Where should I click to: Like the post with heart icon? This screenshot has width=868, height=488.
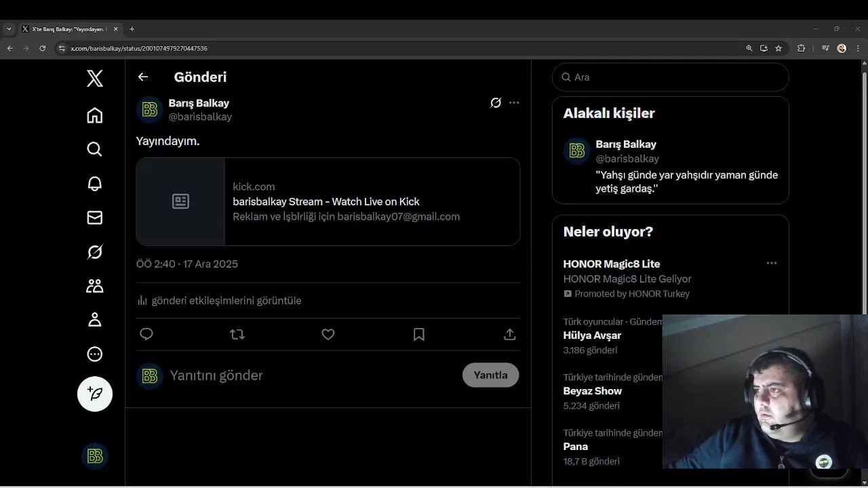click(x=328, y=334)
